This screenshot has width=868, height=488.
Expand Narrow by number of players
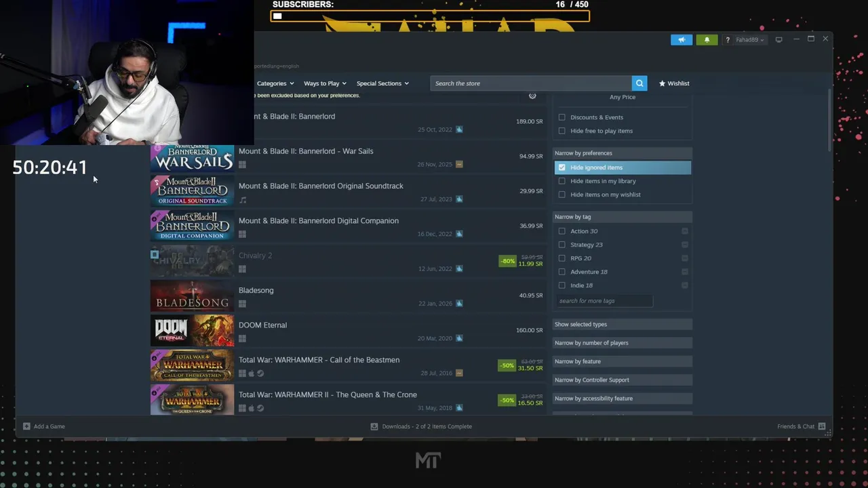tap(623, 343)
